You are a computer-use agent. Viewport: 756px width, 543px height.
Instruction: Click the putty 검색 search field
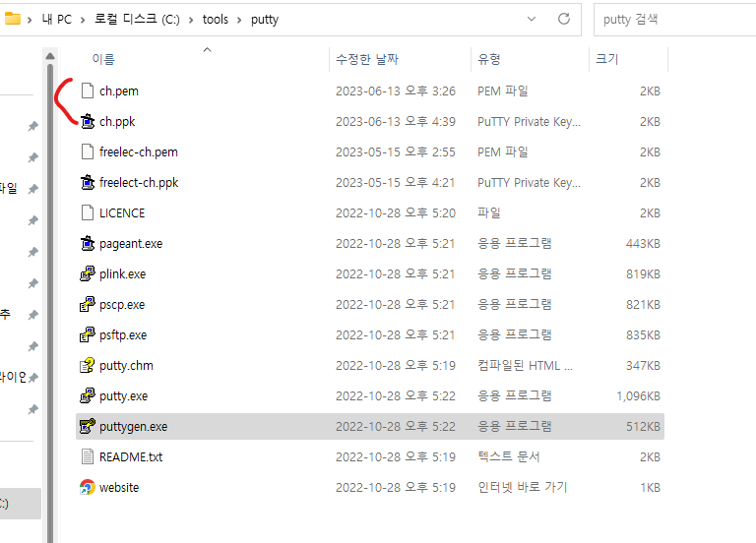(x=674, y=20)
